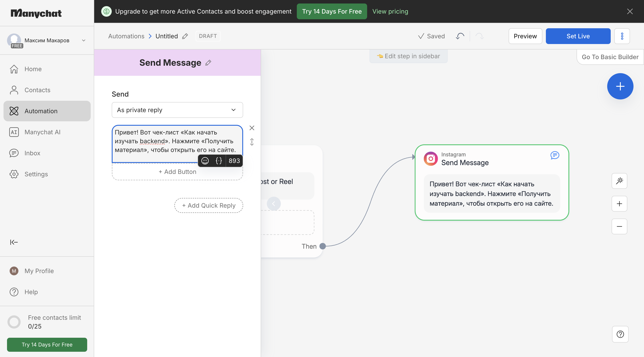
Task: Click the Manychat logo
Action: coord(36,13)
